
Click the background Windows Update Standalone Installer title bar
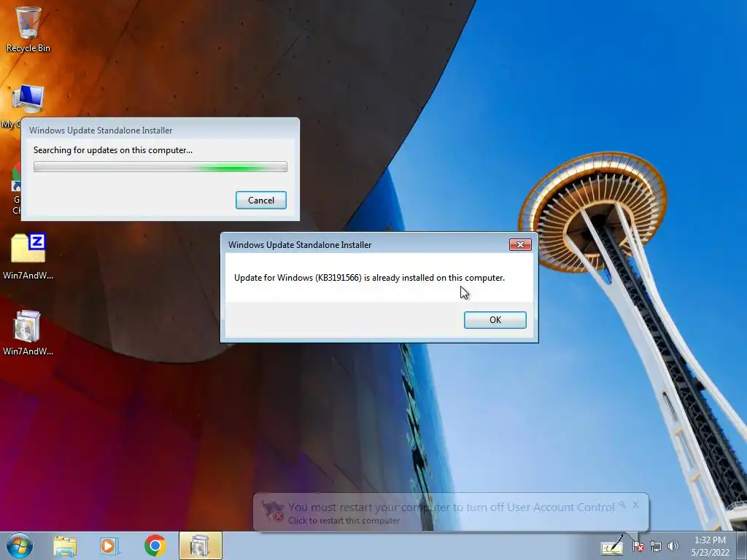[x=160, y=130]
